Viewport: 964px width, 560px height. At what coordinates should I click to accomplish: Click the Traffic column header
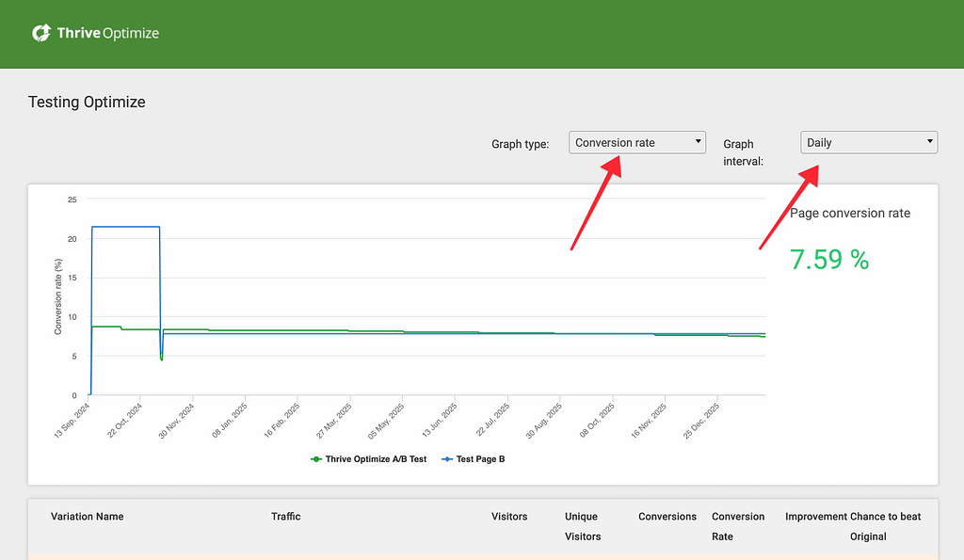[x=285, y=517]
